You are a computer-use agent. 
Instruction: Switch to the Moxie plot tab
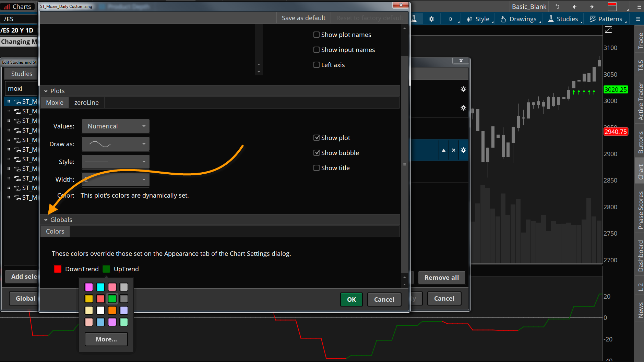coord(55,102)
